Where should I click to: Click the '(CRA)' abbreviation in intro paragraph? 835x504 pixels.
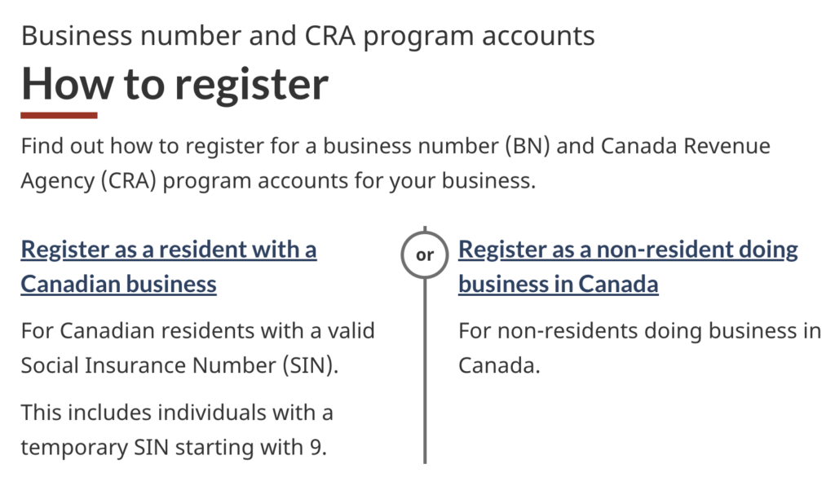coord(128,180)
